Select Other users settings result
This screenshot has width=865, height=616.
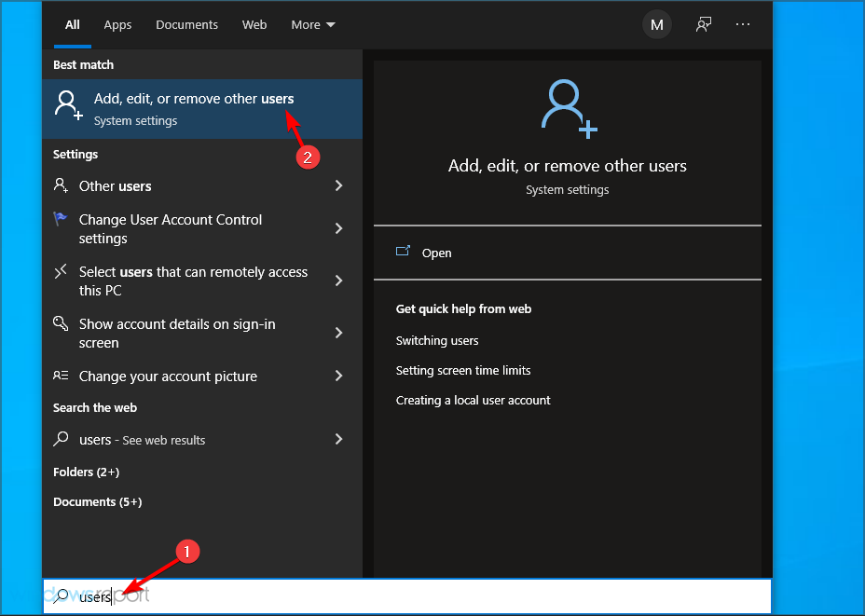coord(202,185)
